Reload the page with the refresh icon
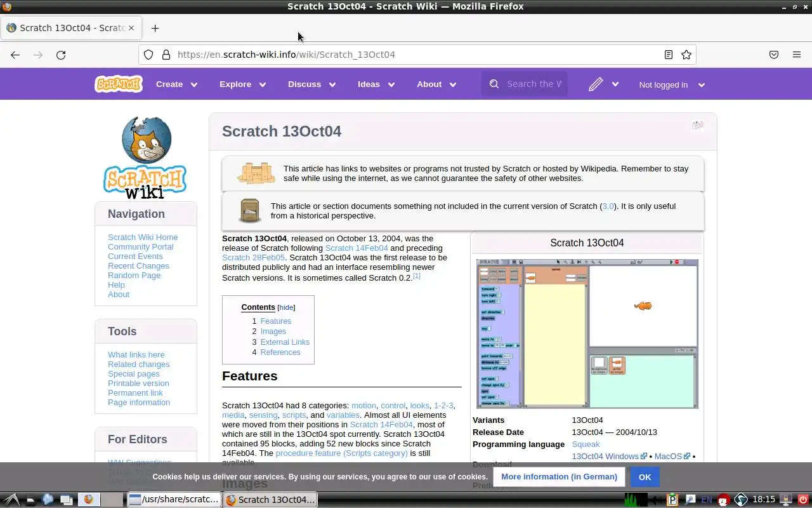This screenshot has height=508, width=812. (x=61, y=55)
